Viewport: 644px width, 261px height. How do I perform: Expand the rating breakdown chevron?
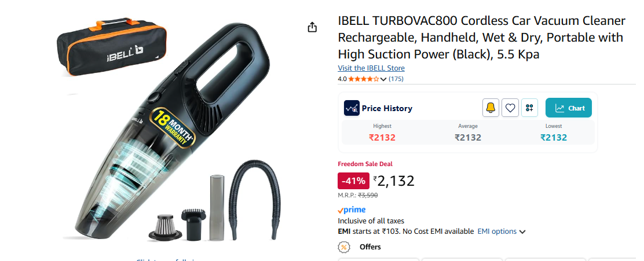383,79
